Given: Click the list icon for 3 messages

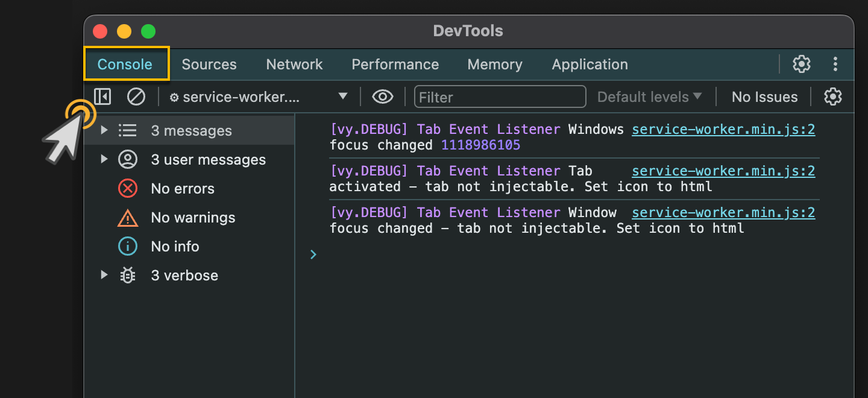Looking at the screenshot, I should coord(127,130).
